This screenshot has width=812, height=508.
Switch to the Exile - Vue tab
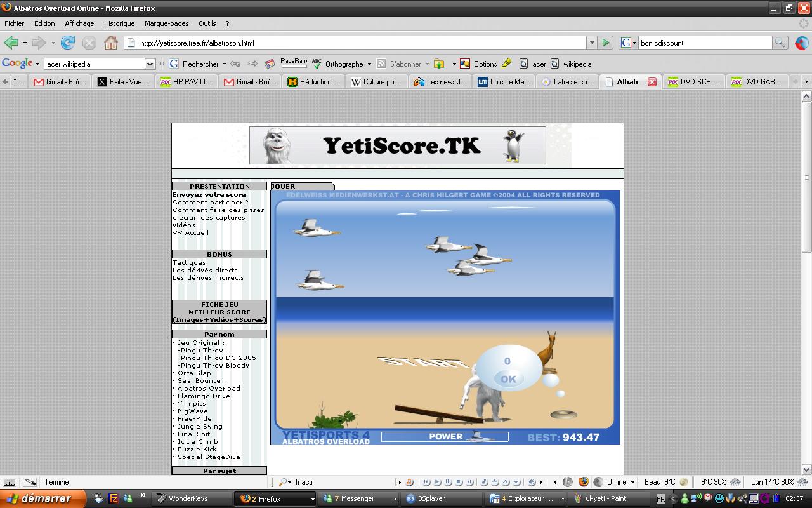[123, 82]
